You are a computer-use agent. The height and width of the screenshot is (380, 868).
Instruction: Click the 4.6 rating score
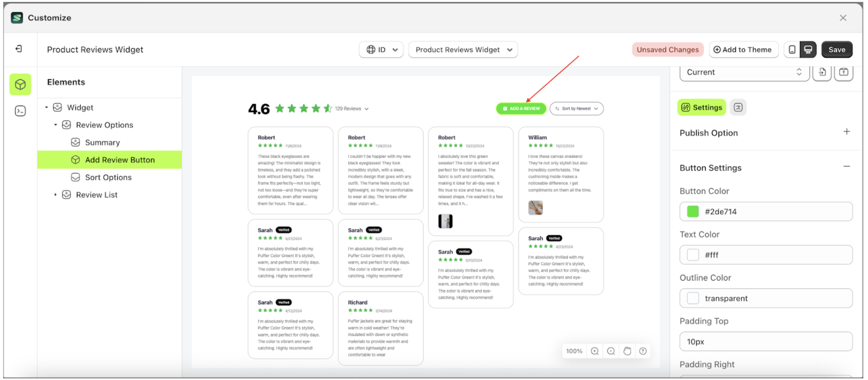(x=259, y=109)
